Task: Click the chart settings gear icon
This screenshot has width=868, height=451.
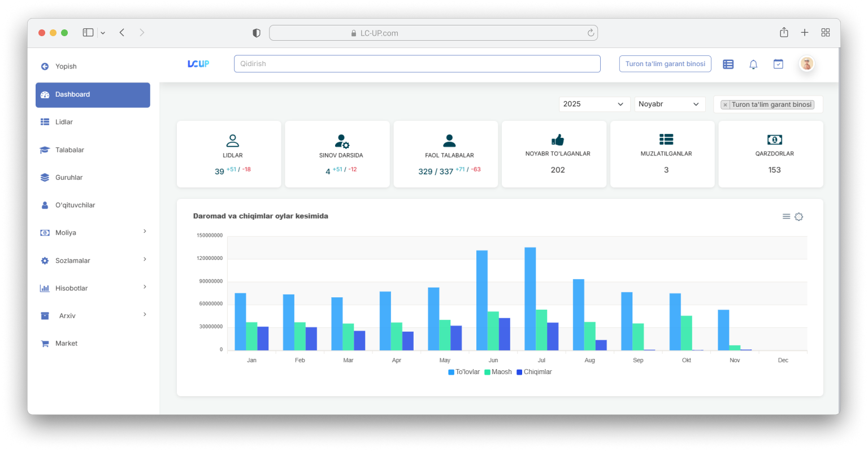Action: coord(798,216)
